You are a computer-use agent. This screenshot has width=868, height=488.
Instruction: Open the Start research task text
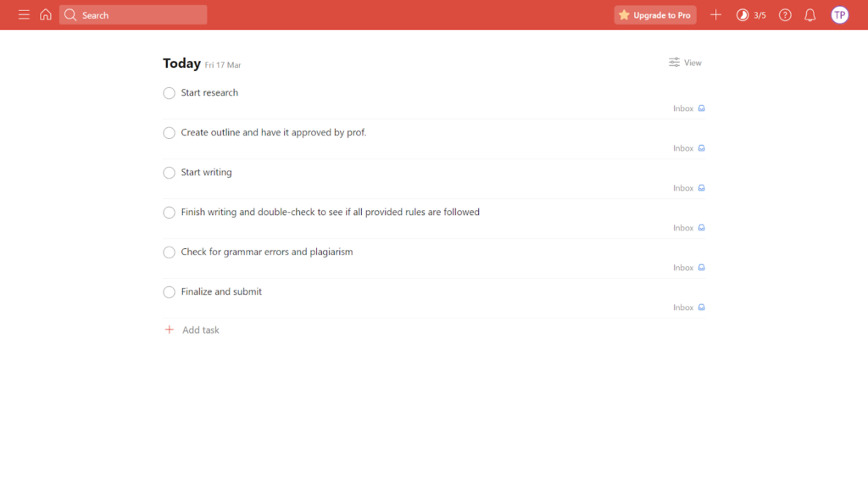(209, 92)
